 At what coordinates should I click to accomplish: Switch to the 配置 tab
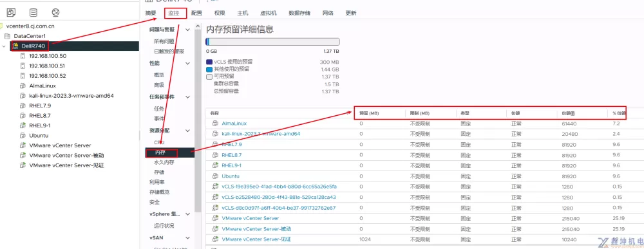196,13
